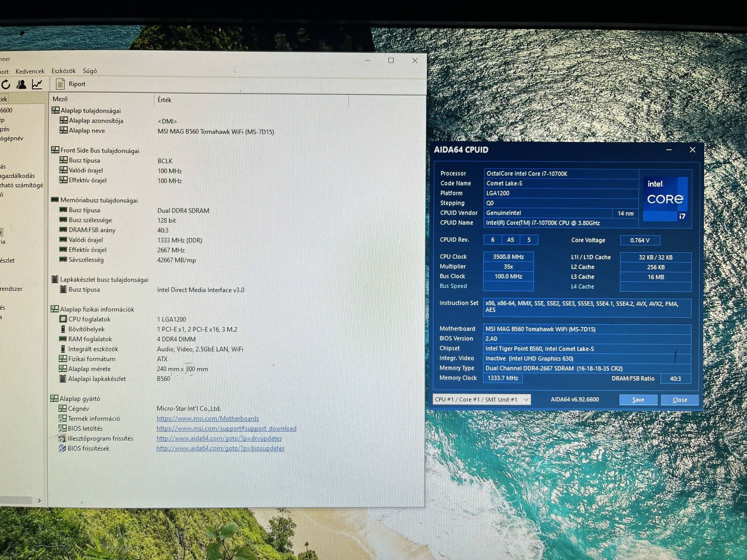Click the icon beside CPU foglalatok
Viewport: 747px width, 560px height.
click(63, 319)
